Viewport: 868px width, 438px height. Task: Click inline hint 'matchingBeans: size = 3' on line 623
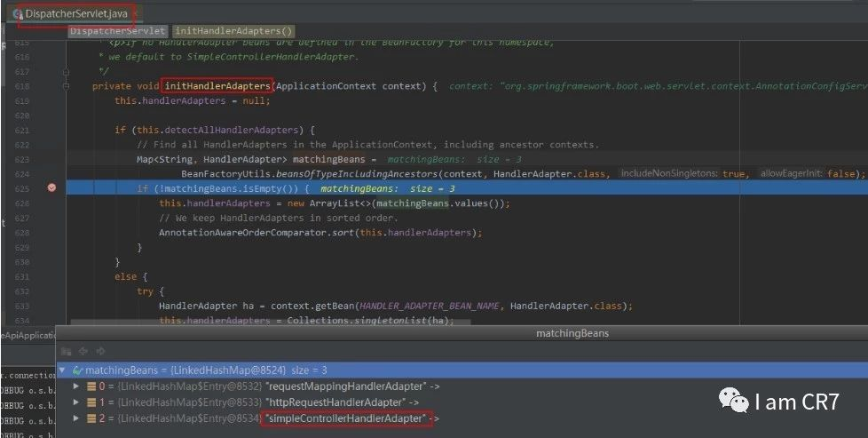pos(454,159)
